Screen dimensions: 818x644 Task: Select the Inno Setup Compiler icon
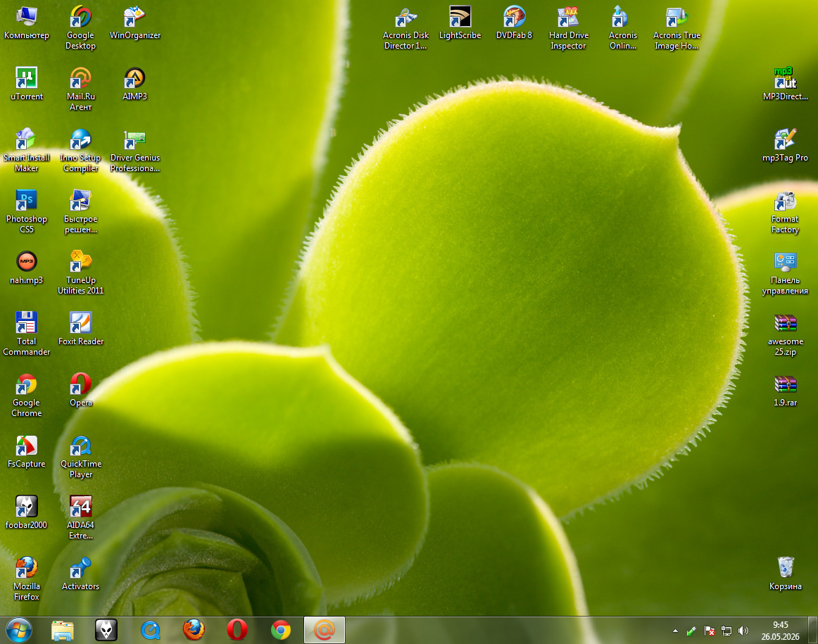click(x=80, y=150)
